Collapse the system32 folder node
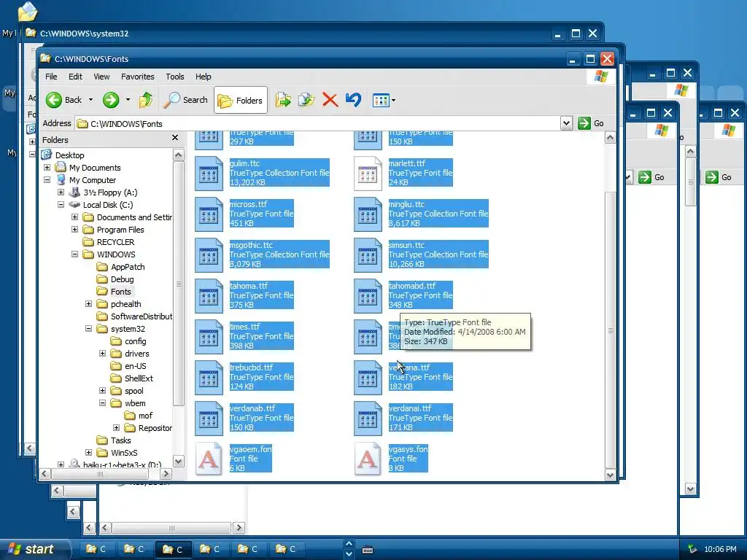747x560 pixels. (88, 329)
